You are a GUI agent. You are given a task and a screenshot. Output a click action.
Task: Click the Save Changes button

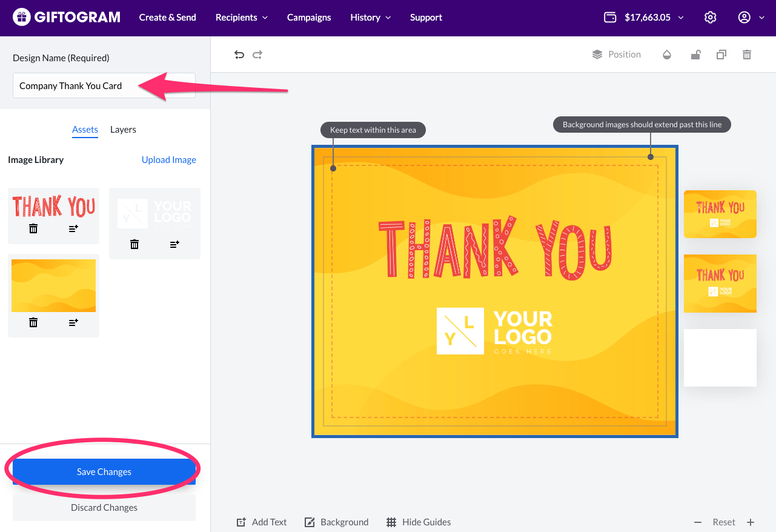[x=104, y=471]
